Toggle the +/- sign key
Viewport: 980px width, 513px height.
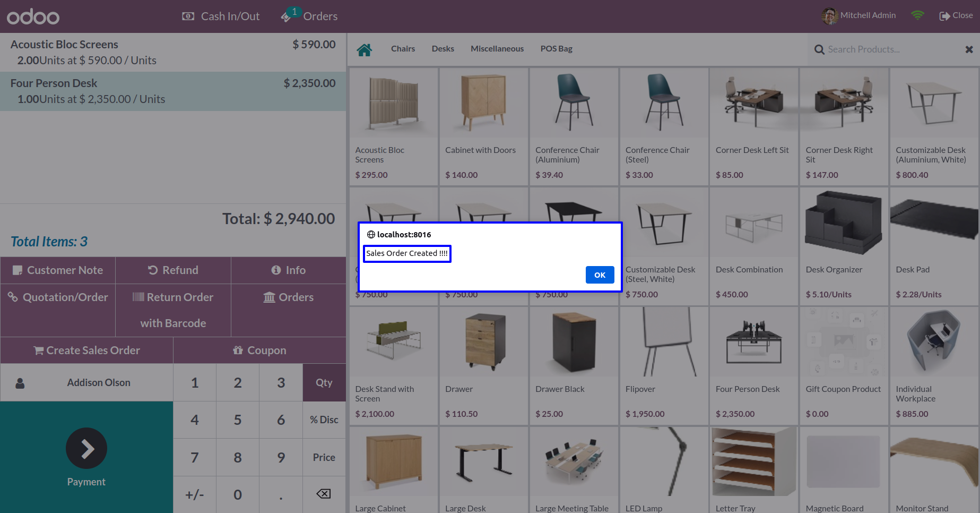coord(195,494)
